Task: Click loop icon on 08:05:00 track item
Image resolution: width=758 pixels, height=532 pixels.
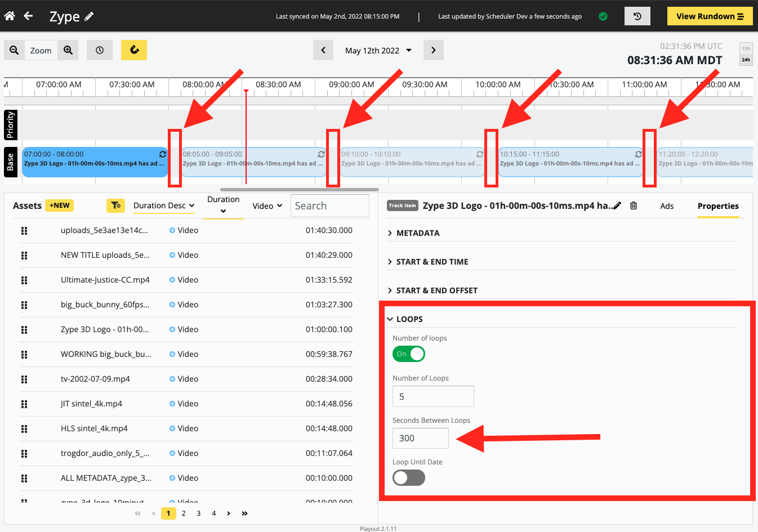Action: point(321,154)
